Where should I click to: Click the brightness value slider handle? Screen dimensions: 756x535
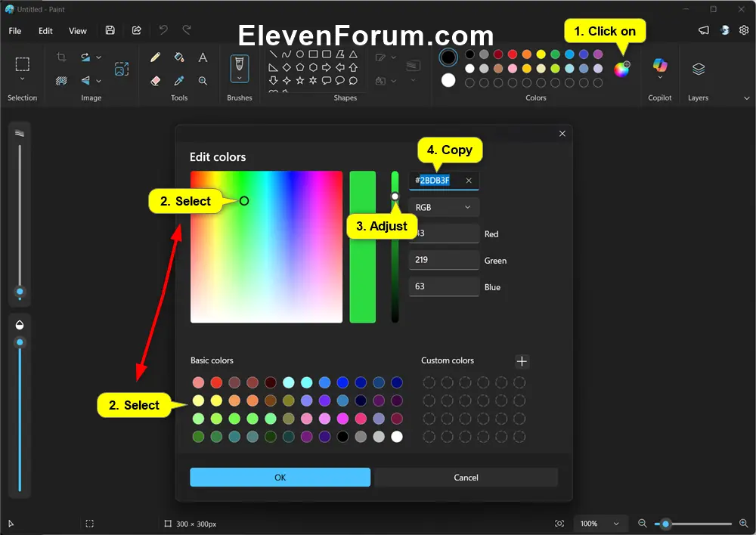click(x=395, y=196)
